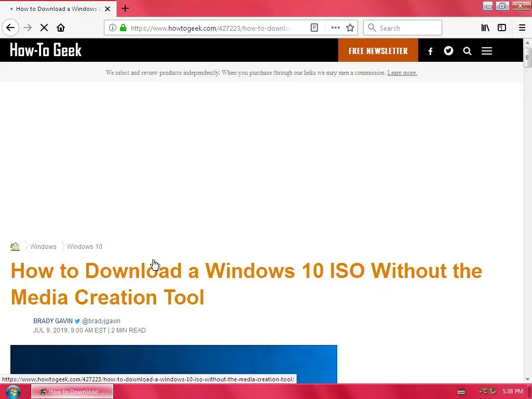532x399 pixels.
Task: Open page actions three-dot menu
Action: (x=335, y=28)
